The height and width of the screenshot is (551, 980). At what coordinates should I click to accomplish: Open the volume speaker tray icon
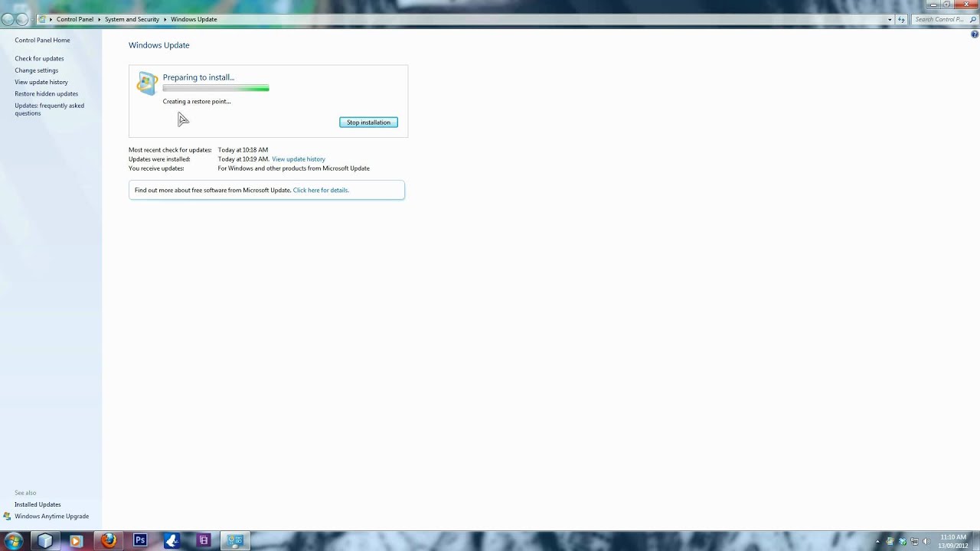coord(926,542)
